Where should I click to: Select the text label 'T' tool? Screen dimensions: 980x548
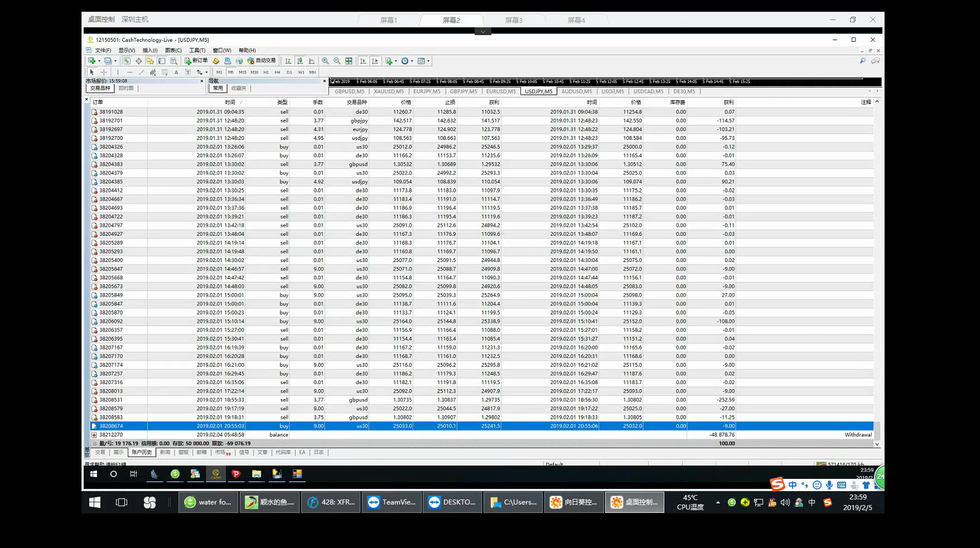(x=188, y=72)
